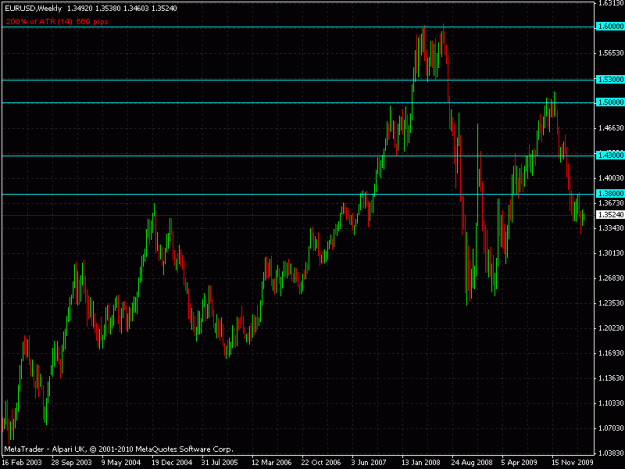Select the cyan 1.38000 price level tag
This screenshot has width=625, height=469.
[610, 194]
